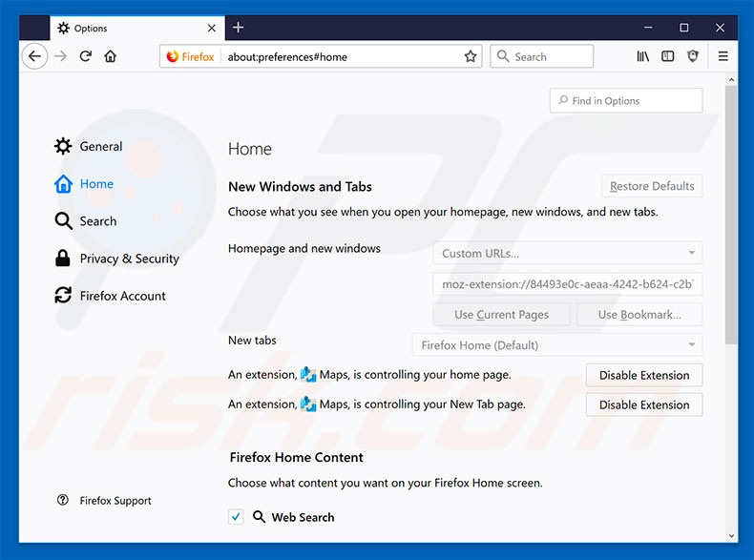Image resolution: width=754 pixels, height=560 pixels.
Task: Maximize the Firefox window
Action: coord(683,28)
